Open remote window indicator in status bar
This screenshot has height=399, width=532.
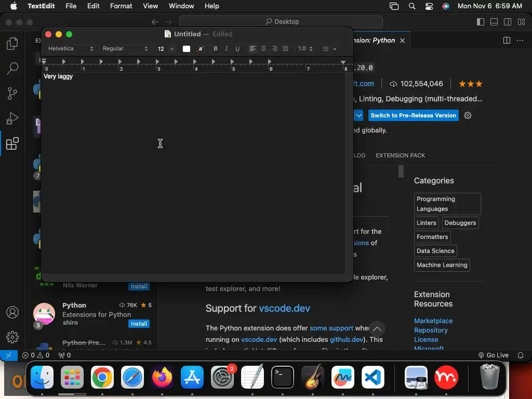(9, 355)
